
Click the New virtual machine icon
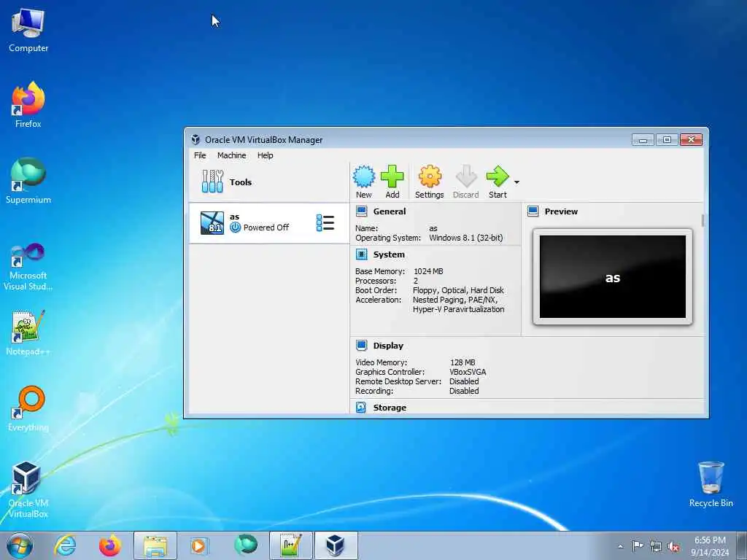click(363, 176)
